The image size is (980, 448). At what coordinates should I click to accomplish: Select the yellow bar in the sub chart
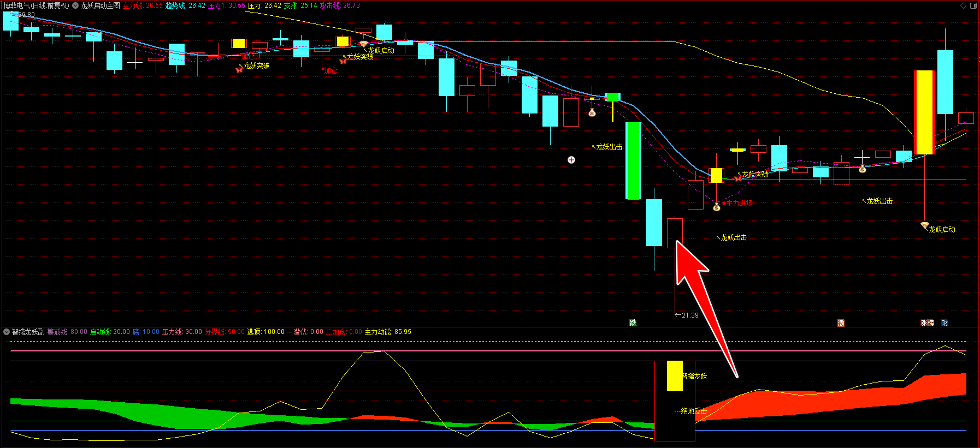point(675,376)
